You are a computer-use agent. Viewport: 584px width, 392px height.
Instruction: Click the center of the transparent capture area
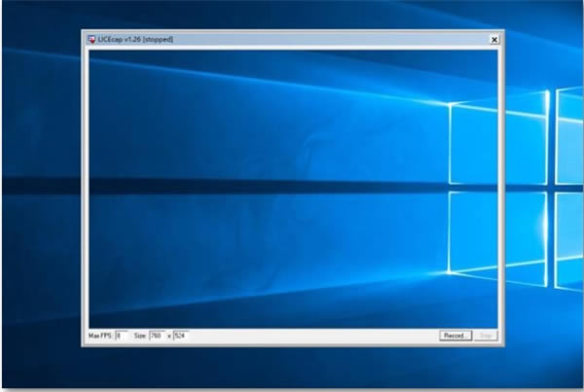(x=292, y=187)
